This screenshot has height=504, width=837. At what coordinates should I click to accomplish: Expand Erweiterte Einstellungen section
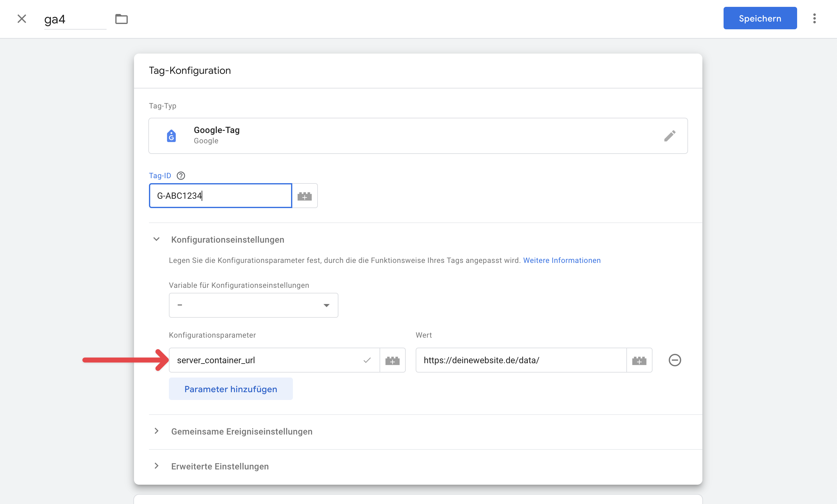click(157, 466)
